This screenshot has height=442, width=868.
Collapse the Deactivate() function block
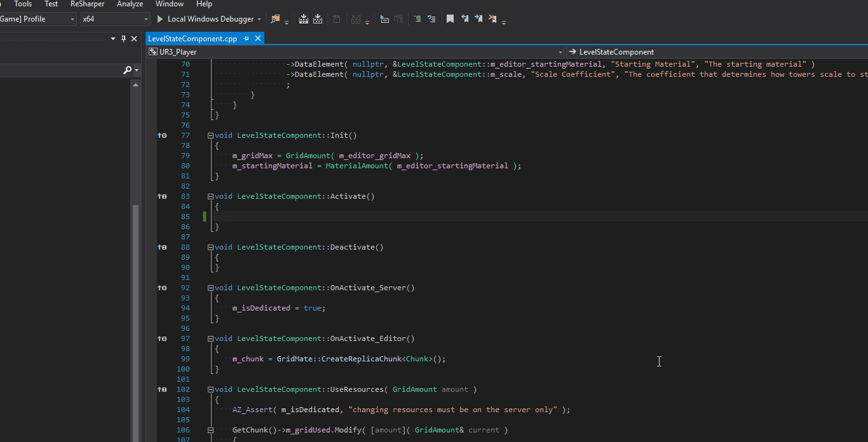[210, 247]
